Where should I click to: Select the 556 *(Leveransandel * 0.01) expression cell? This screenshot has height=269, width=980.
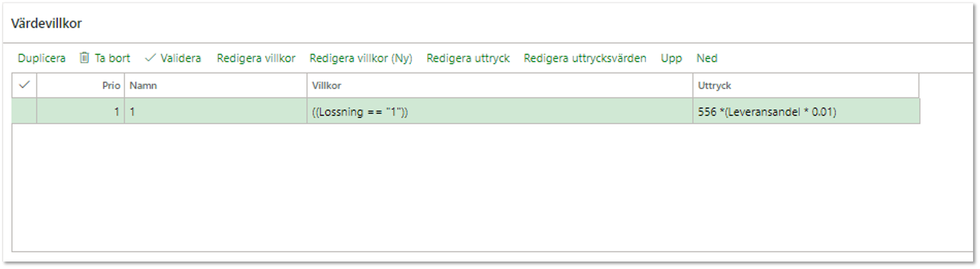[806, 112]
